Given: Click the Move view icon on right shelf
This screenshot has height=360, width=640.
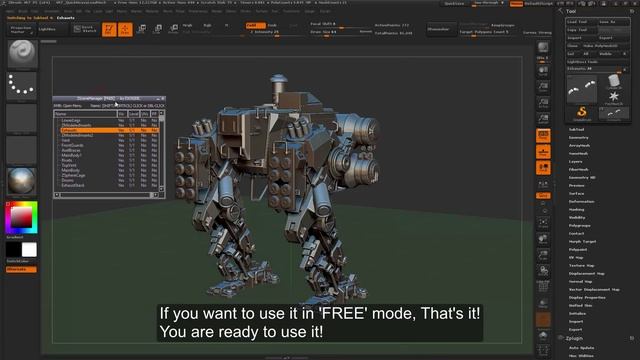Looking at the screenshot, I should click(543, 239).
